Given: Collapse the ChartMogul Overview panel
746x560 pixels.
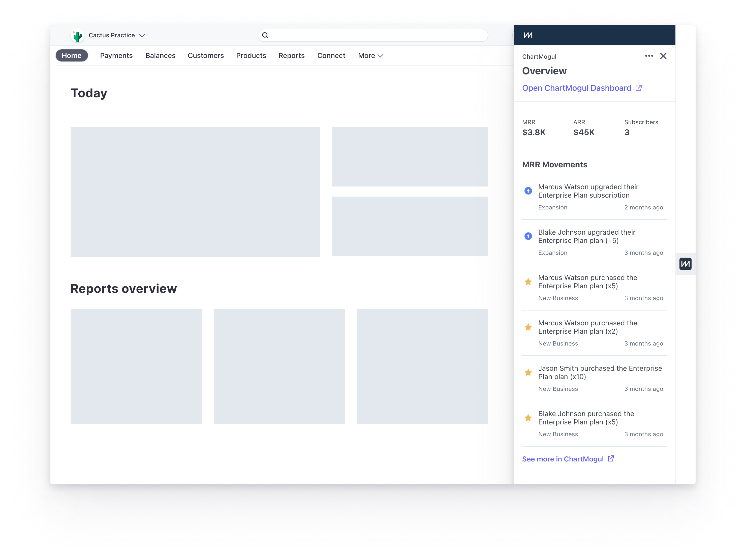Looking at the screenshot, I should pyautogui.click(x=663, y=56).
